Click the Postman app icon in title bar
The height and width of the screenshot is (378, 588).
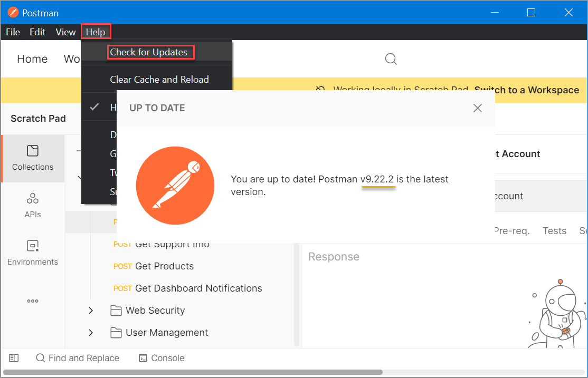coord(13,13)
